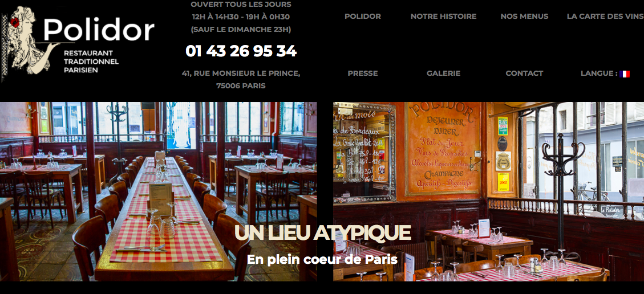Select the French flag language icon
The height and width of the screenshot is (294, 644).
[624, 74]
